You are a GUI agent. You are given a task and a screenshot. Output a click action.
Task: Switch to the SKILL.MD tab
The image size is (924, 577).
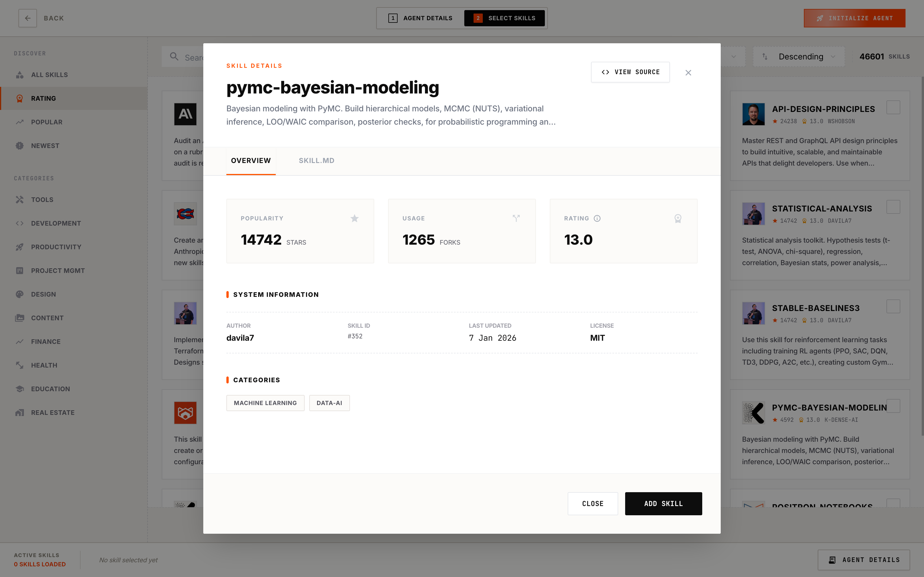click(316, 161)
